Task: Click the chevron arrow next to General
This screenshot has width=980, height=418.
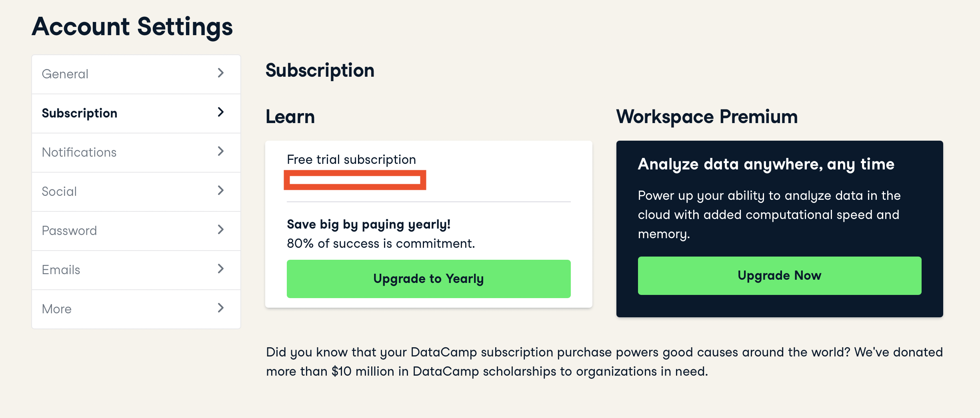Action: [x=220, y=73]
